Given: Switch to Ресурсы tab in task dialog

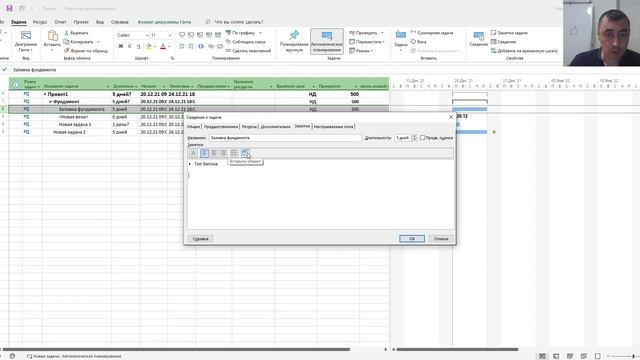Looking at the screenshot, I should tap(249, 127).
